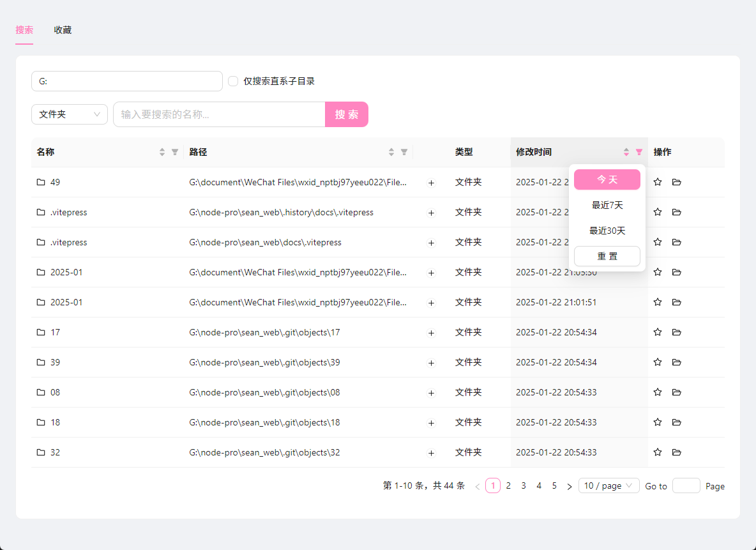
Task: Open the folder icon for the 49 row
Action: click(x=676, y=182)
